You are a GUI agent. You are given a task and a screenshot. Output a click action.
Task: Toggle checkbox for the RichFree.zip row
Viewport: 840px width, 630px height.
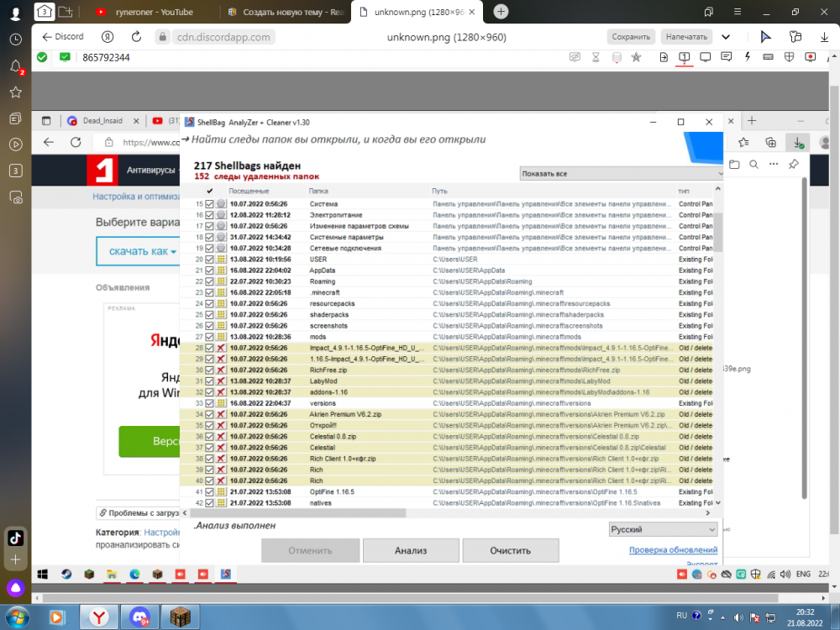coord(209,370)
